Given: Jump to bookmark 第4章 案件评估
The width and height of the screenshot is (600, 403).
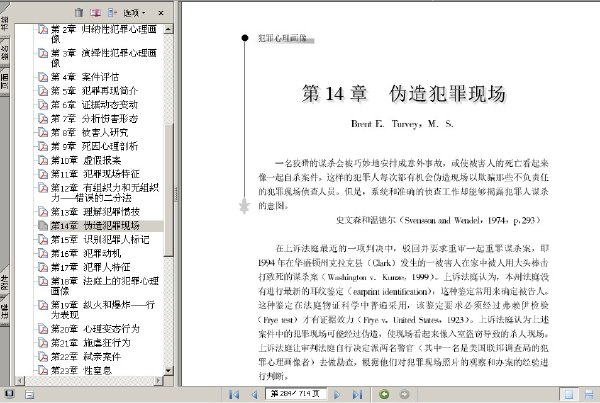Looking at the screenshot, I should (x=85, y=77).
